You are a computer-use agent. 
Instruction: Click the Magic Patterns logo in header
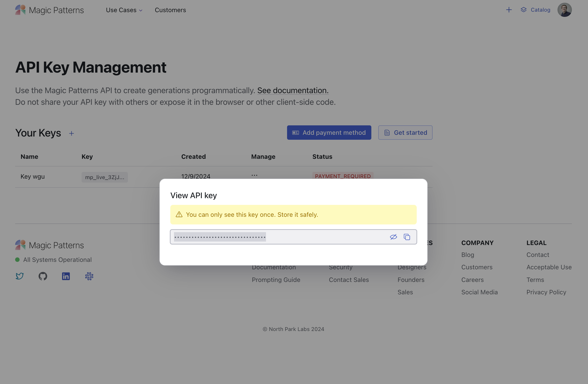tap(49, 10)
